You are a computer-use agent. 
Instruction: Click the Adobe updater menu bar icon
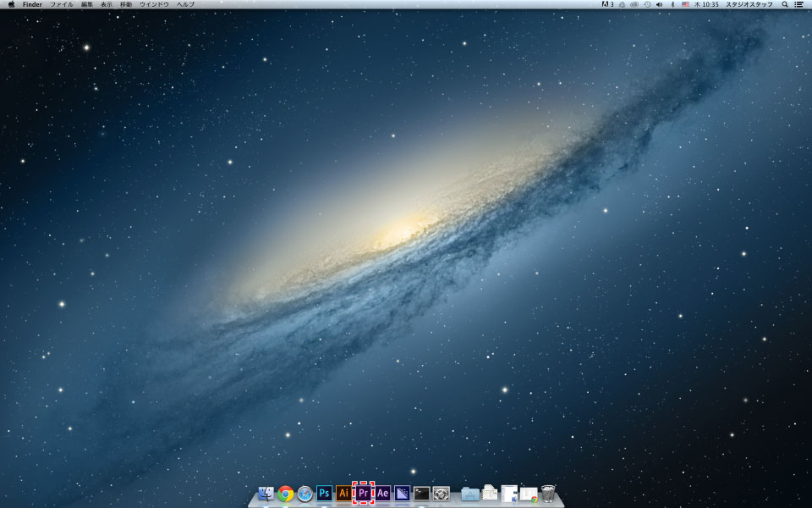(607, 4)
